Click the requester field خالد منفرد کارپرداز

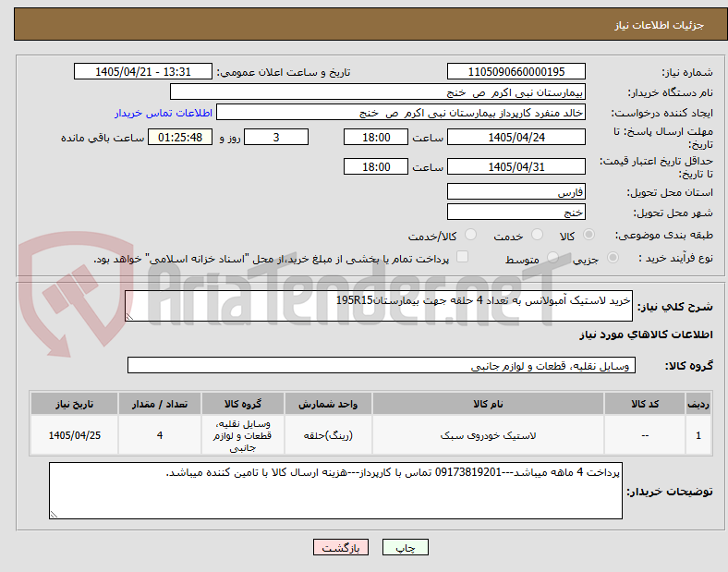pos(401,113)
